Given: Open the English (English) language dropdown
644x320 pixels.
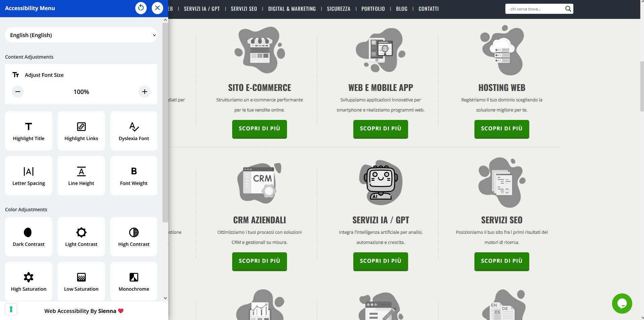Looking at the screenshot, I should tap(81, 35).
